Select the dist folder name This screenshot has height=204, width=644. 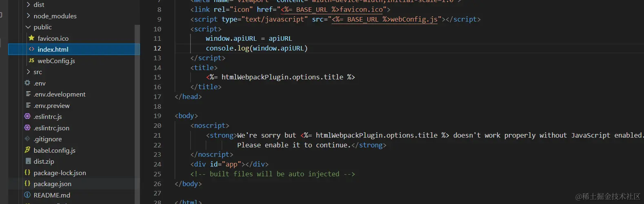tap(39, 4)
